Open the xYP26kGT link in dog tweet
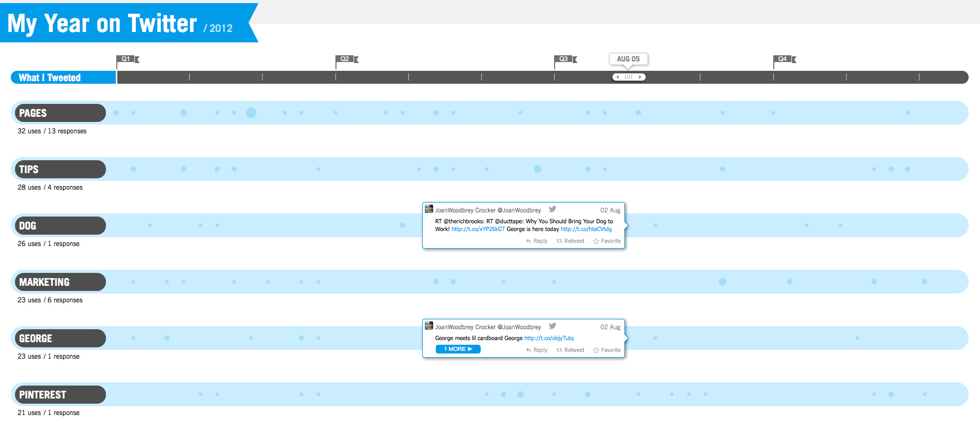The image size is (980, 445). click(478, 229)
